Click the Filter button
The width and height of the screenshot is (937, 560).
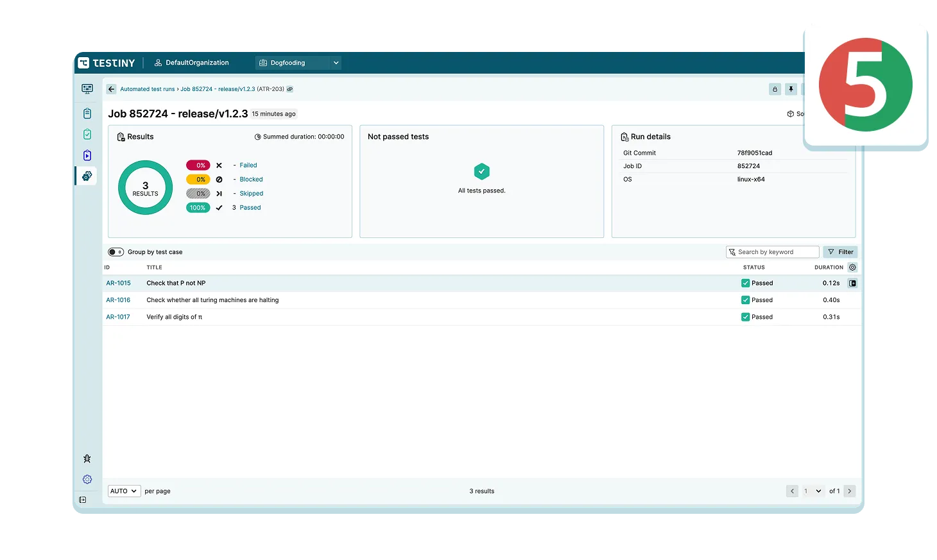click(x=840, y=252)
